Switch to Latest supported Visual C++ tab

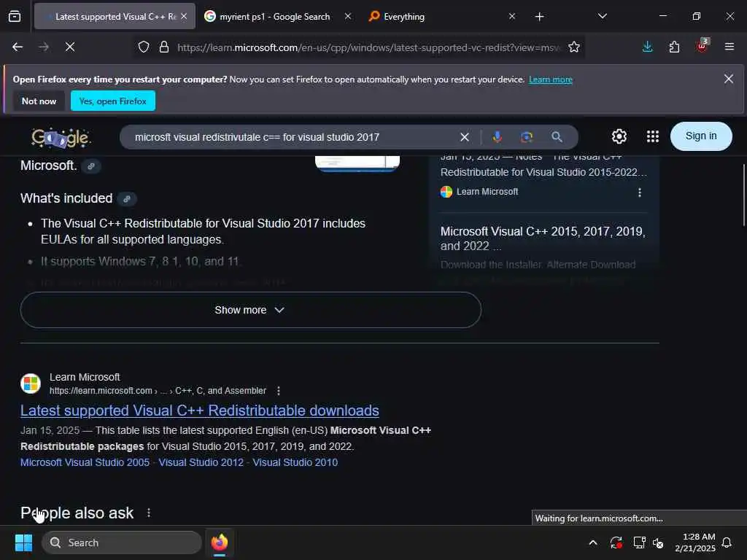point(115,17)
